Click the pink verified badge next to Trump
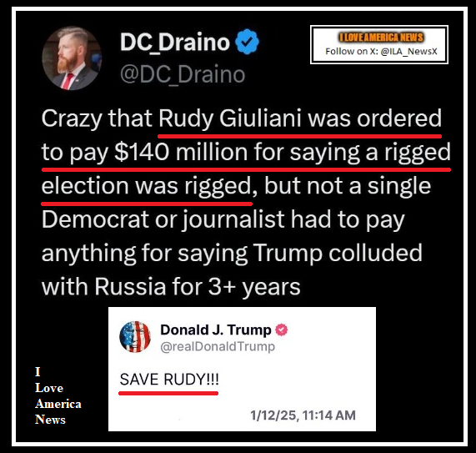 (282, 330)
